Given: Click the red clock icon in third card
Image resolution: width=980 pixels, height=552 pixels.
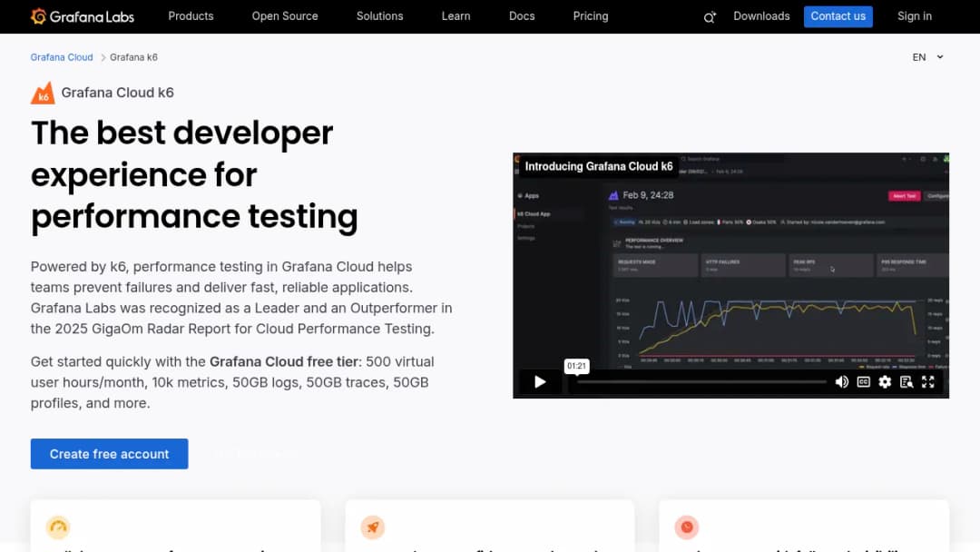Looking at the screenshot, I should click(x=686, y=527).
